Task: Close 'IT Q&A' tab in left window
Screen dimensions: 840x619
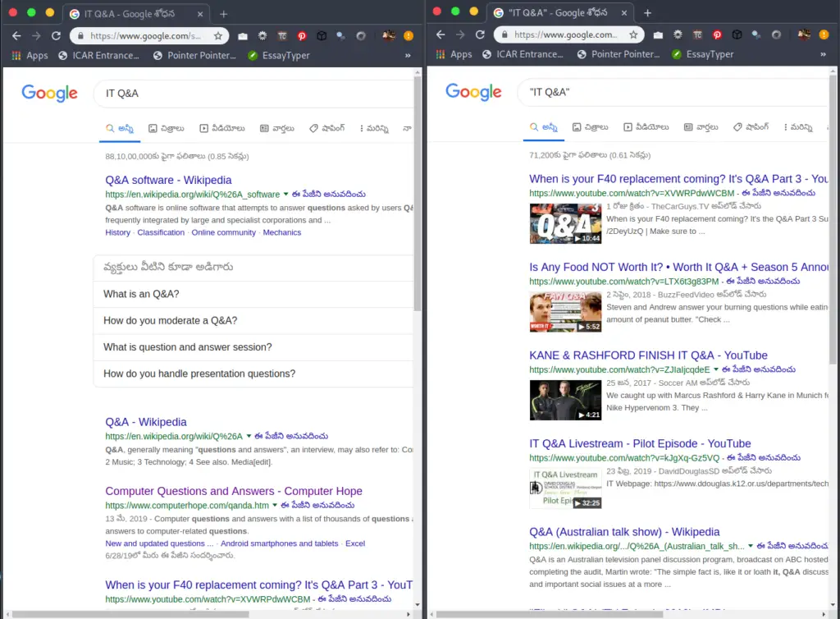Action: tap(200, 14)
